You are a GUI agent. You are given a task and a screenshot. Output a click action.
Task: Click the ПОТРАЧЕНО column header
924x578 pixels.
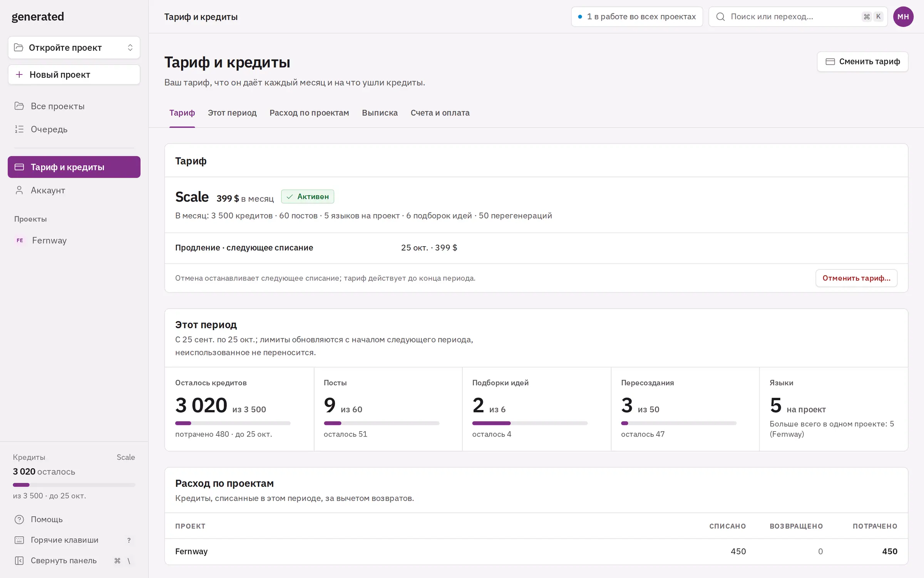click(875, 526)
